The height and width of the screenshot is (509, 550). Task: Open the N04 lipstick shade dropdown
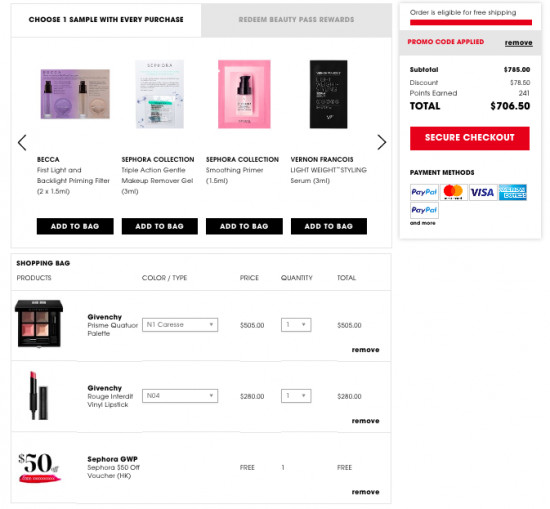(180, 396)
